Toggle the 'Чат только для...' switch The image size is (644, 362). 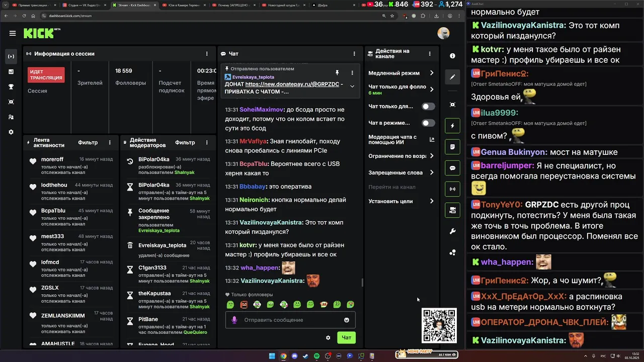tap(428, 107)
